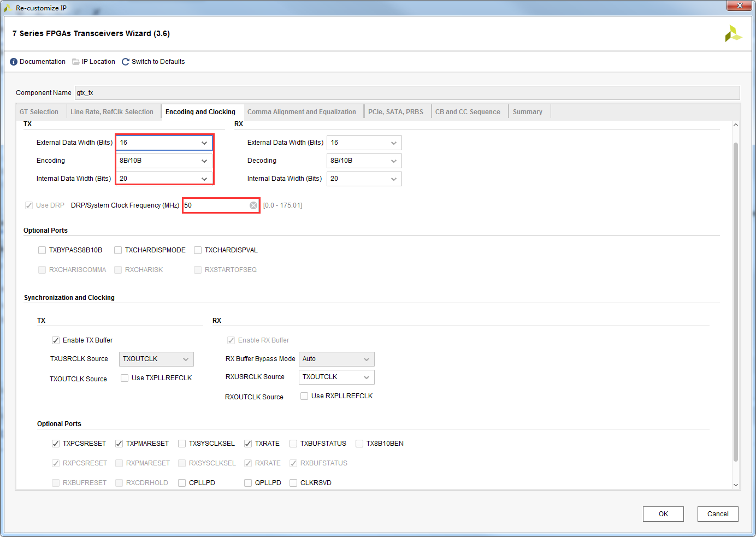Toggle TXRATE port checkbox
756x537 pixels.
(x=248, y=444)
